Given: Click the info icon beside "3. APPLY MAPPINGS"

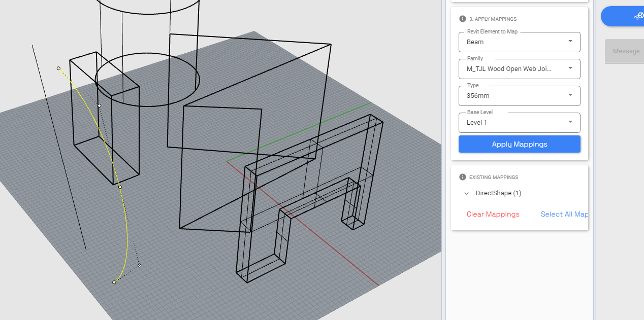Looking at the screenshot, I should [x=462, y=18].
